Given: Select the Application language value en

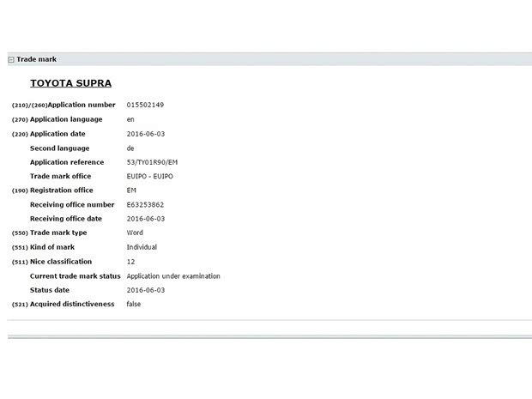Looking at the screenshot, I should (x=130, y=119).
